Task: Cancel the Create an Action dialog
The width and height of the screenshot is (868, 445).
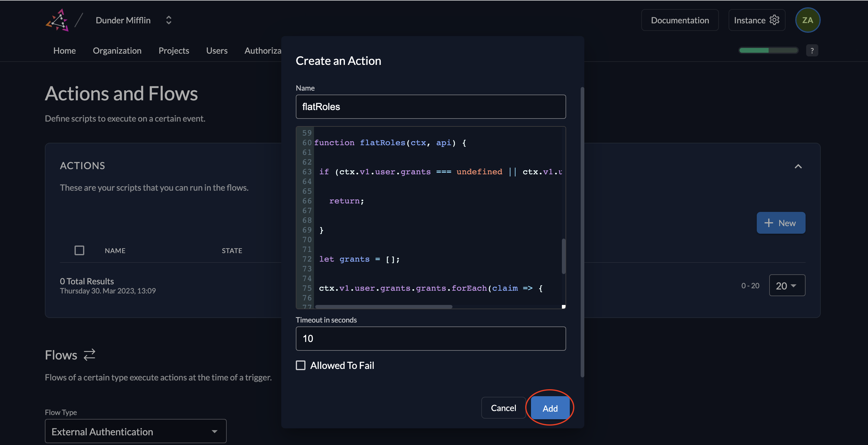Action: [503, 408]
